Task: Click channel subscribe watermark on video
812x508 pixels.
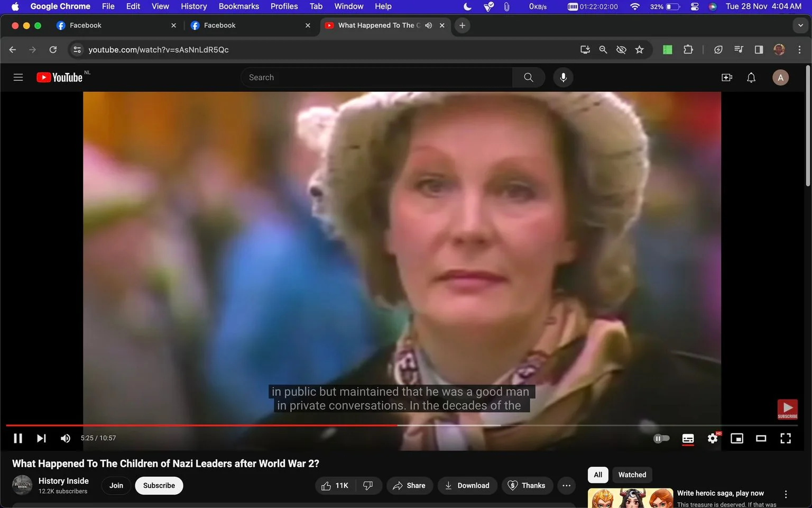Action: point(787,409)
